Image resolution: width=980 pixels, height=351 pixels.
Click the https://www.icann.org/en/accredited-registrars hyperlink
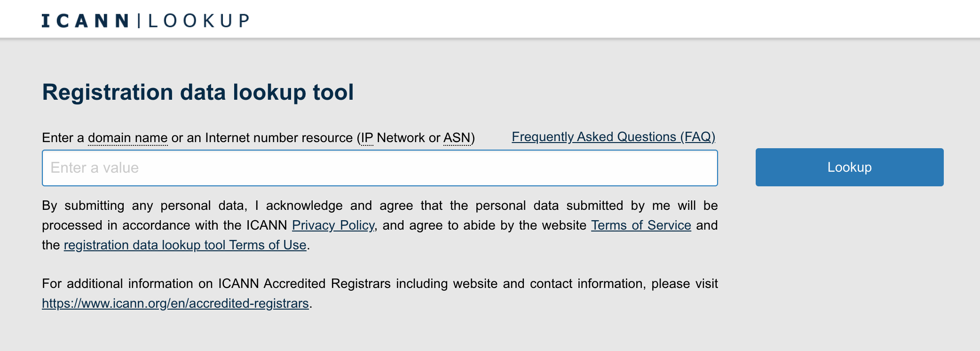coord(175,303)
